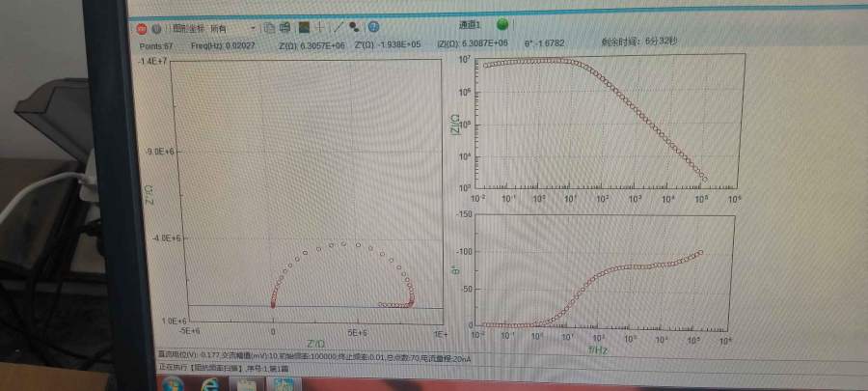Image resolution: width=868 pixels, height=391 pixels.
Task: Open the blue help icon
Action: coord(373,28)
